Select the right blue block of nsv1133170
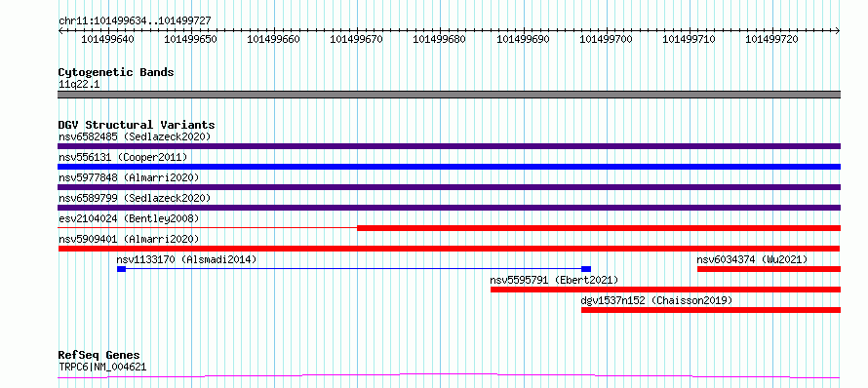 (586, 269)
